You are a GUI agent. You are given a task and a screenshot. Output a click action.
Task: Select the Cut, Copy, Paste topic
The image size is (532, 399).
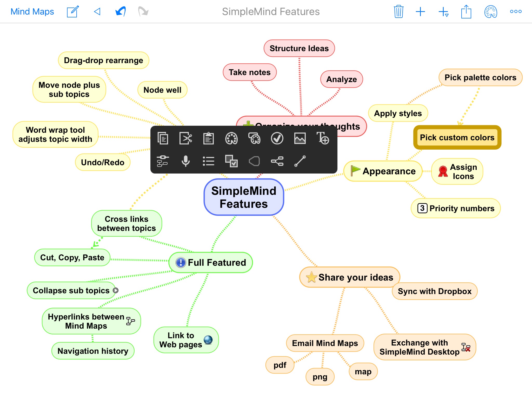(72, 257)
